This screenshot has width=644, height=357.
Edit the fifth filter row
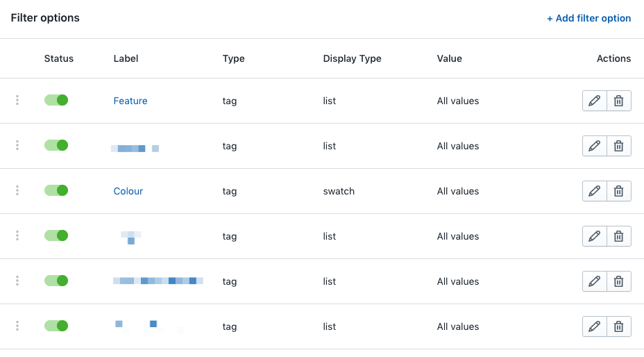coord(594,281)
